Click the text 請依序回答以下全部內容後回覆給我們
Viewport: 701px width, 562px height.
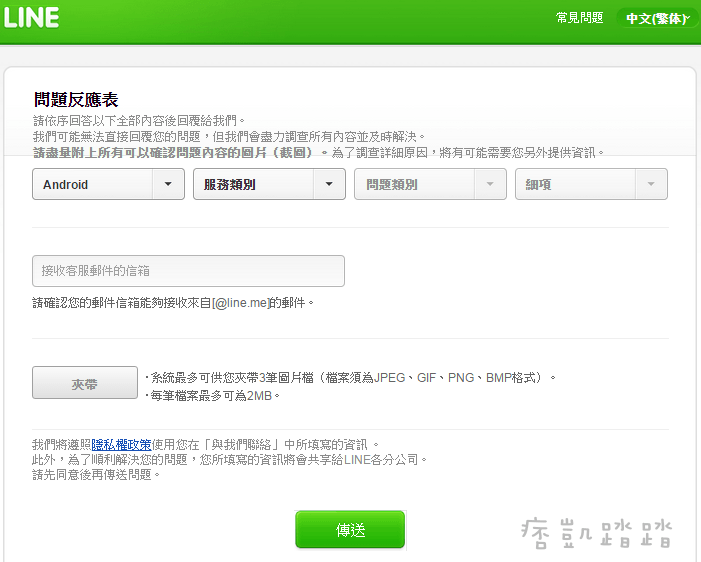click(x=139, y=121)
